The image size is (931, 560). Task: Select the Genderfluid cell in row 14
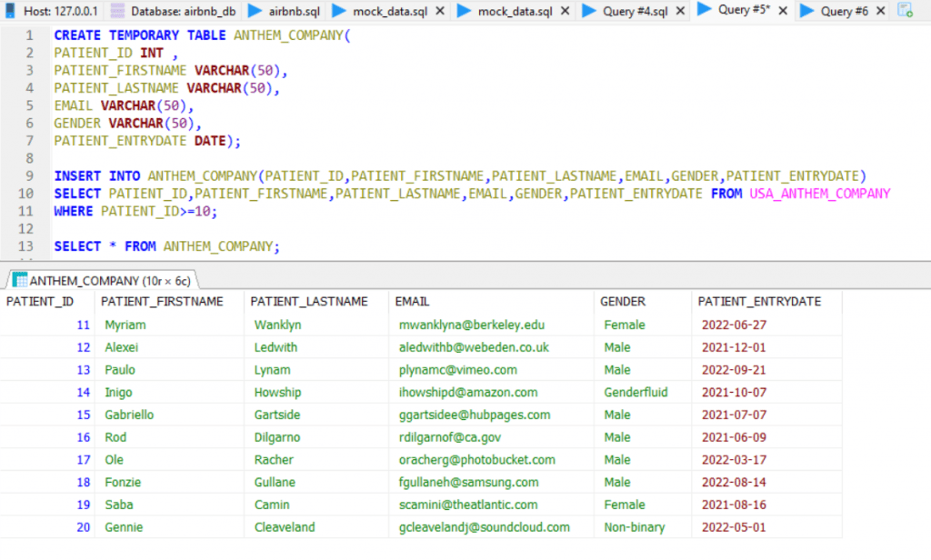(629, 392)
